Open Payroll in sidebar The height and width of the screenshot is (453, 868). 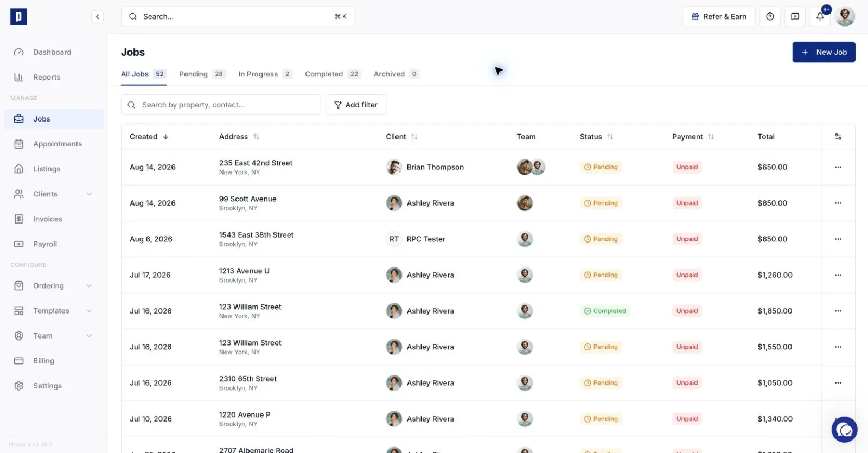tap(54, 244)
